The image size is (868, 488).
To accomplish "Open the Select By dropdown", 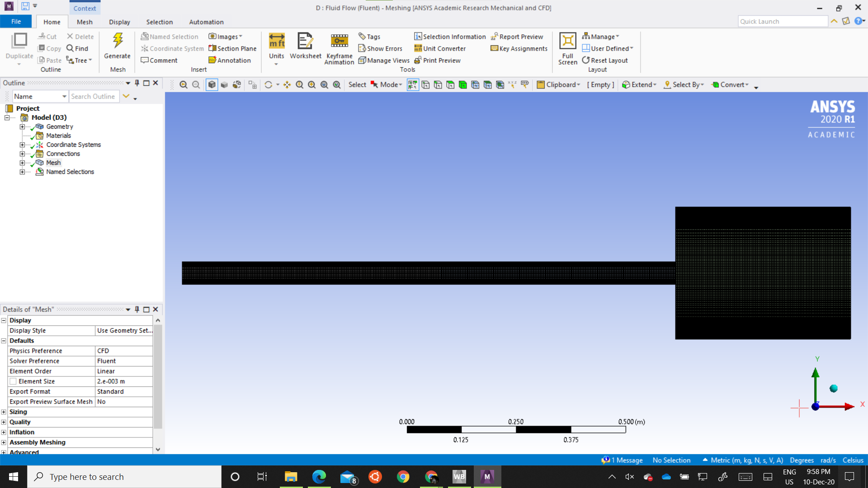I will click(684, 84).
